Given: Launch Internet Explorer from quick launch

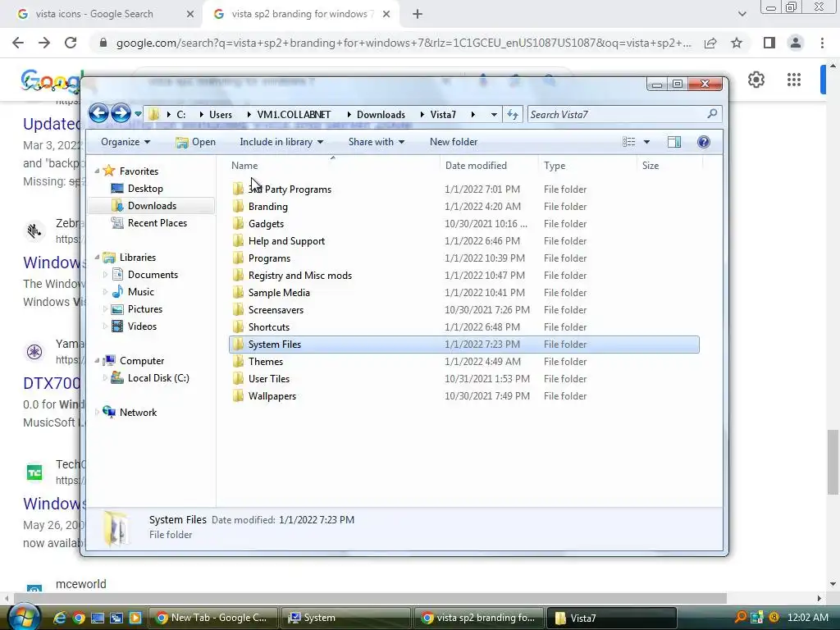Looking at the screenshot, I should 59,618.
